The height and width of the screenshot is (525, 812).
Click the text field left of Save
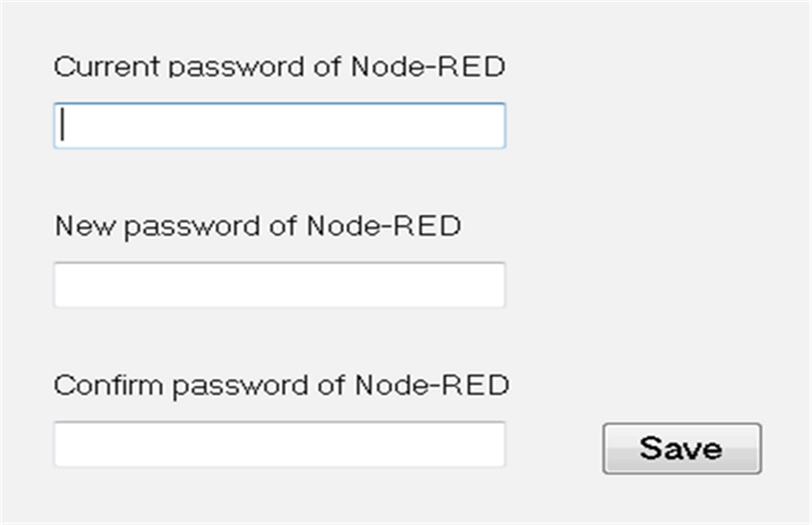click(279, 444)
